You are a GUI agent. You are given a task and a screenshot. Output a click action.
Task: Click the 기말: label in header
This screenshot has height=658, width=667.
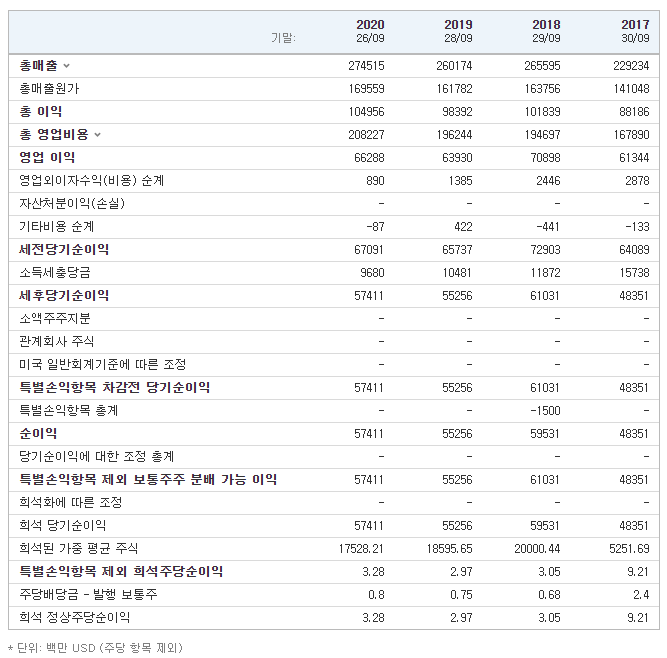point(283,38)
